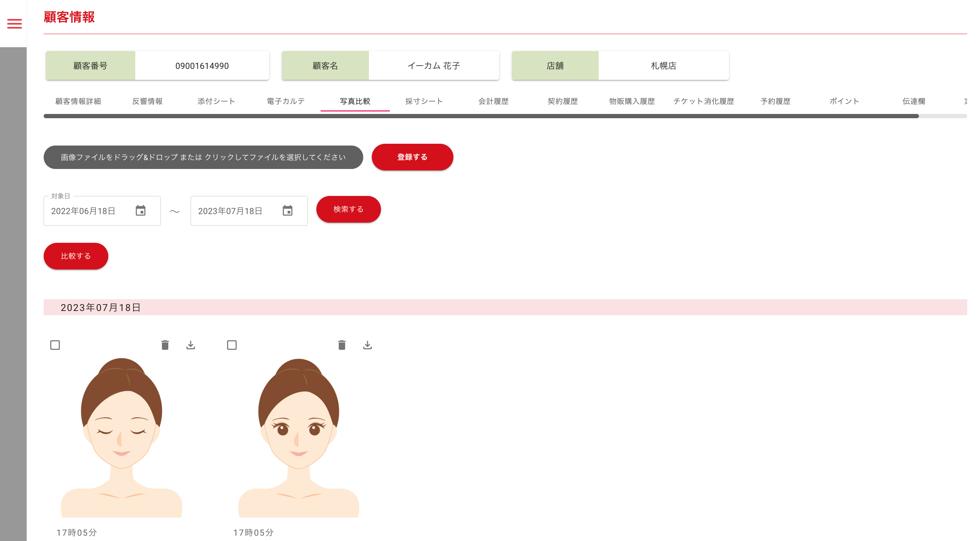Open the 予約履歴 tab
This screenshot has height=541, width=980.
click(x=775, y=101)
